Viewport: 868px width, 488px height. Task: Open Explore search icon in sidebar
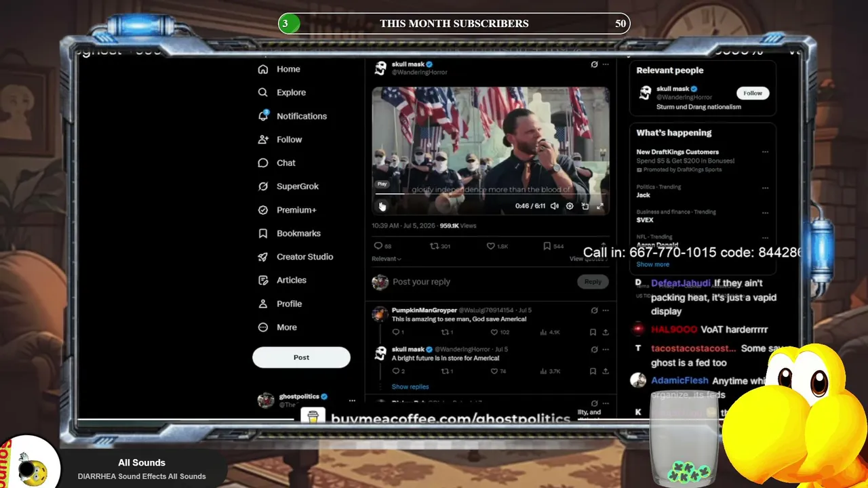pyautogui.click(x=263, y=92)
